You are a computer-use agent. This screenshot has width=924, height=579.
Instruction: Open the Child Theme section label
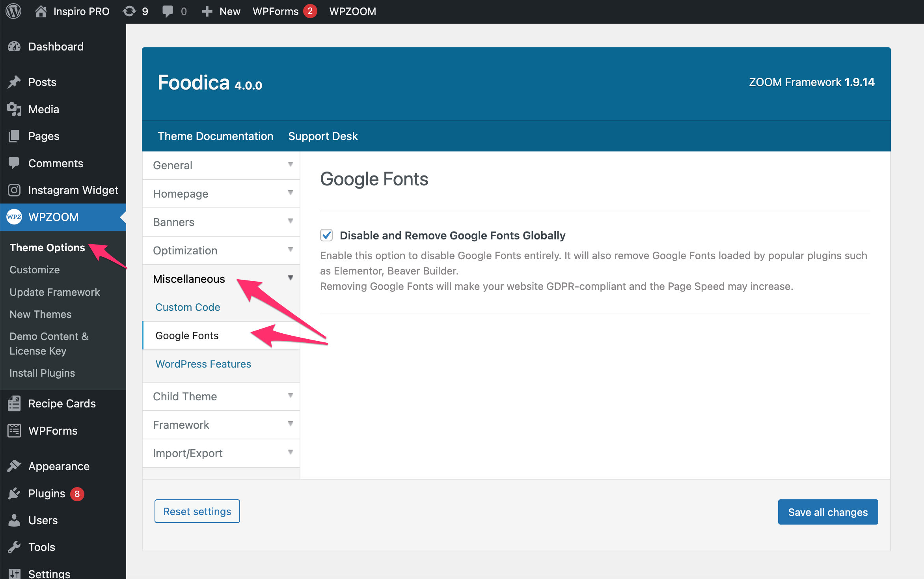tap(185, 396)
